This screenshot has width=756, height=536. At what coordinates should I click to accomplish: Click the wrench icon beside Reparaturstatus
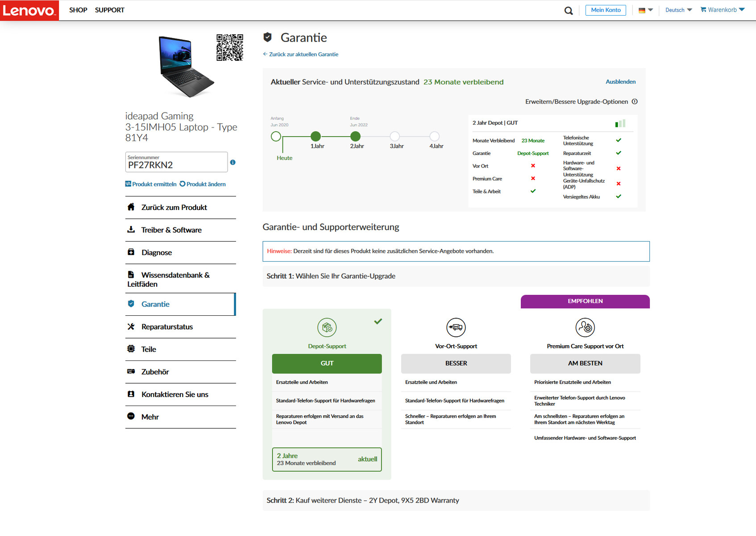pyautogui.click(x=131, y=327)
